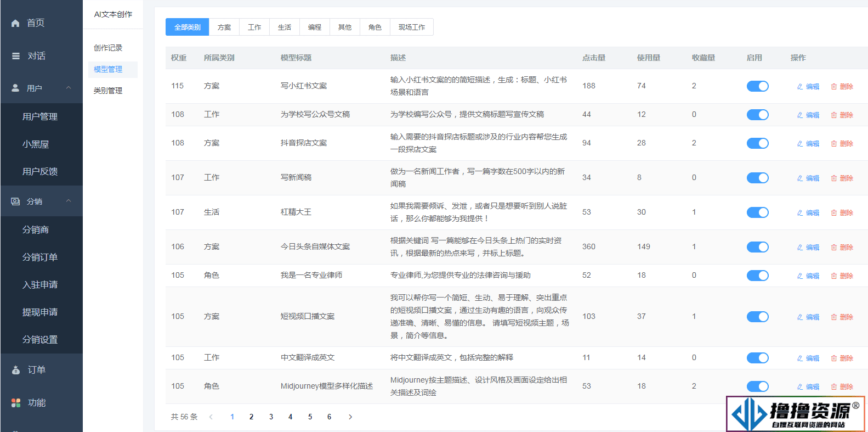Select the 角色 category tab

(375, 27)
